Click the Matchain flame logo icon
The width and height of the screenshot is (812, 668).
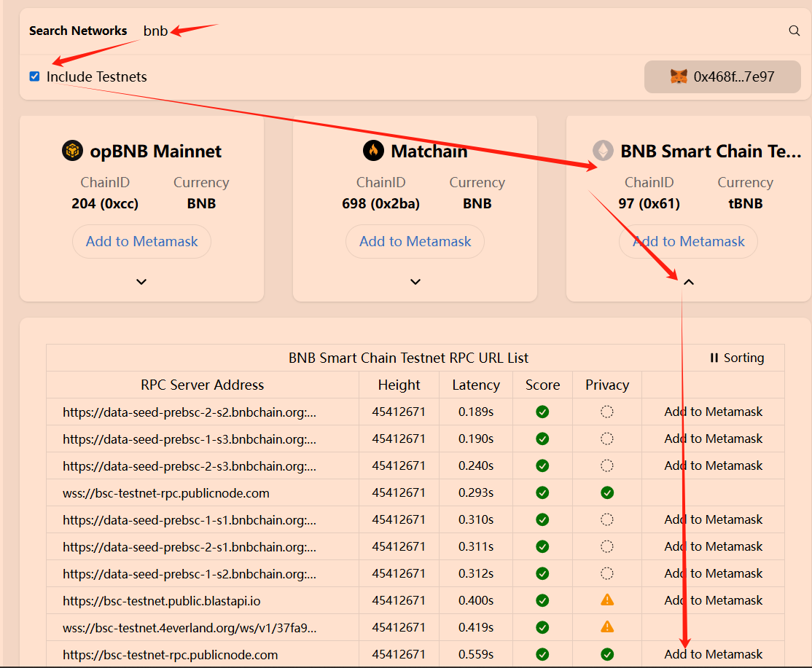(373, 151)
